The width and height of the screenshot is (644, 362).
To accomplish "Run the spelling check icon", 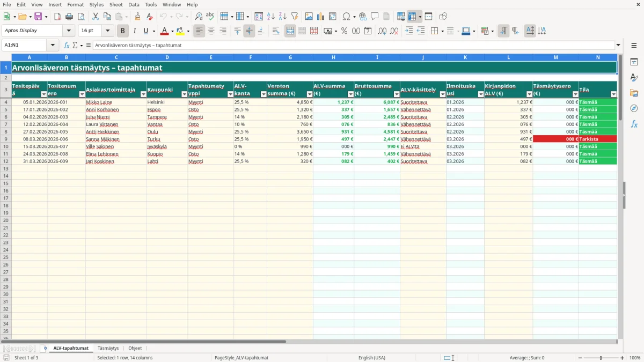I will pyautogui.click(x=210, y=17).
